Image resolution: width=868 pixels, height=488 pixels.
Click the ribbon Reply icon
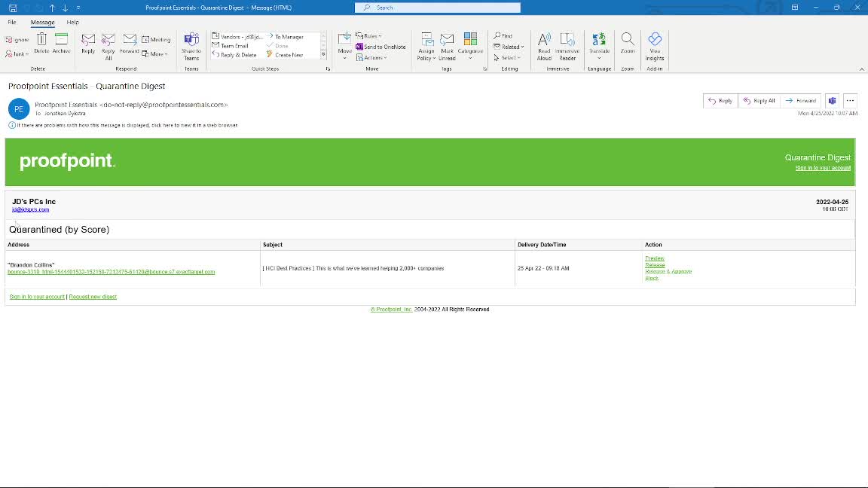pos(88,43)
